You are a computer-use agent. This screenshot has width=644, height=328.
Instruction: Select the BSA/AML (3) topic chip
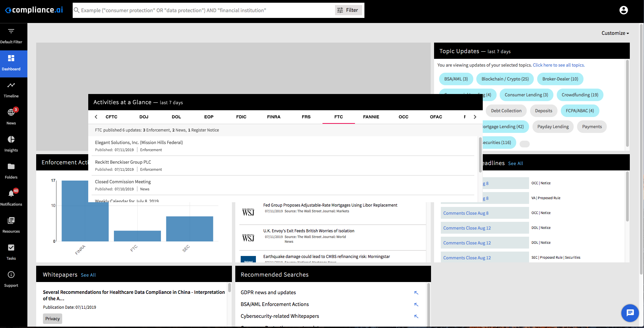coord(456,79)
